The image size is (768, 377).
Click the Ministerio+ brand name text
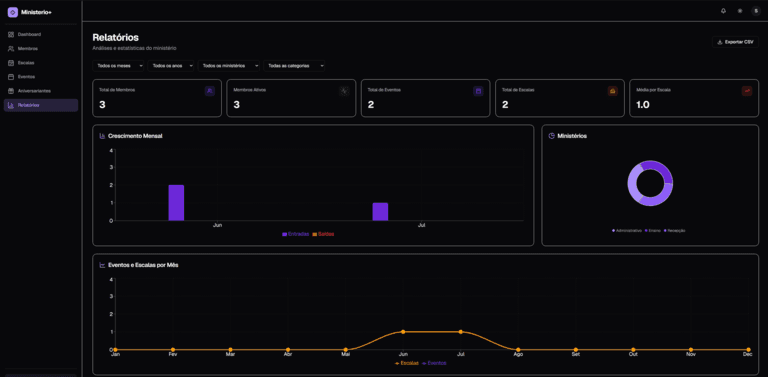(x=36, y=12)
